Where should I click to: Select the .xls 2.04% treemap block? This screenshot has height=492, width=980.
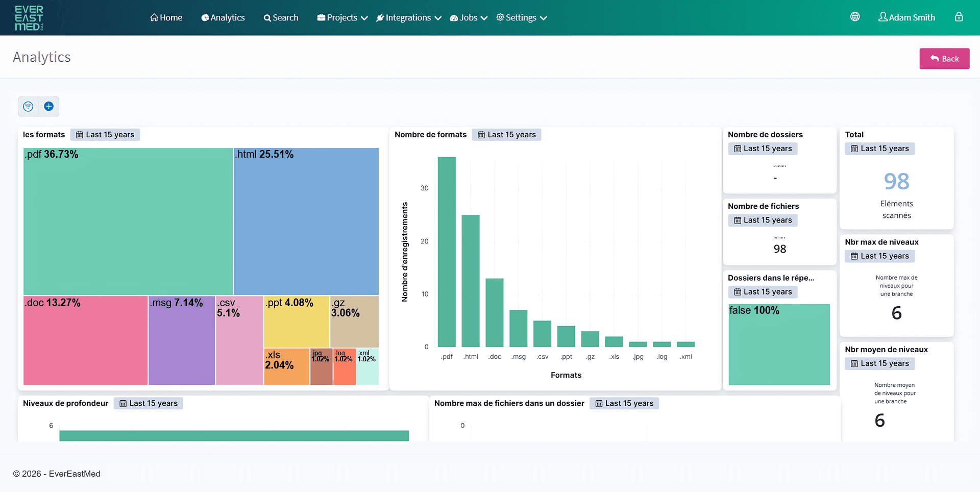[x=286, y=366]
